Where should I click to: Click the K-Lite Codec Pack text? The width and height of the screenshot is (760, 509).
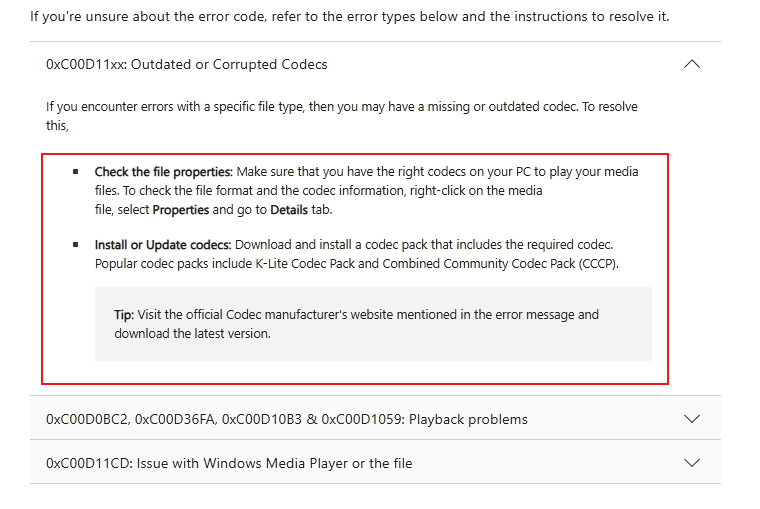[x=305, y=264]
